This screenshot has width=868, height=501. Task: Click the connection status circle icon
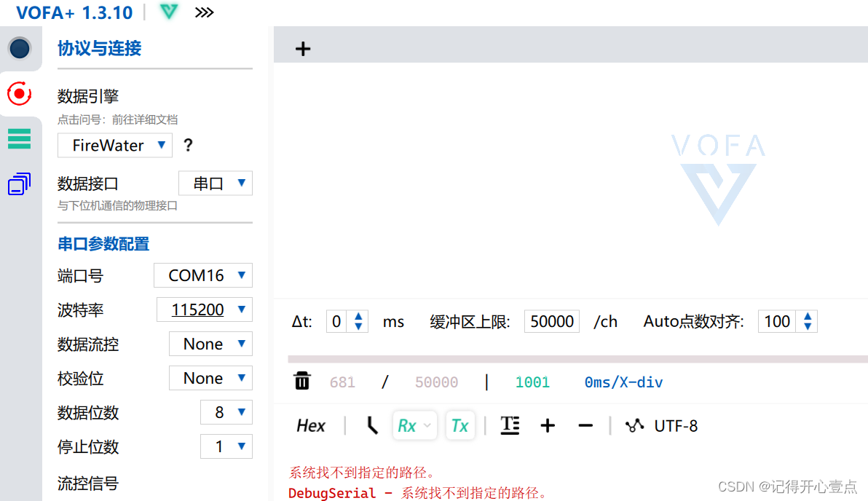[x=17, y=49]
